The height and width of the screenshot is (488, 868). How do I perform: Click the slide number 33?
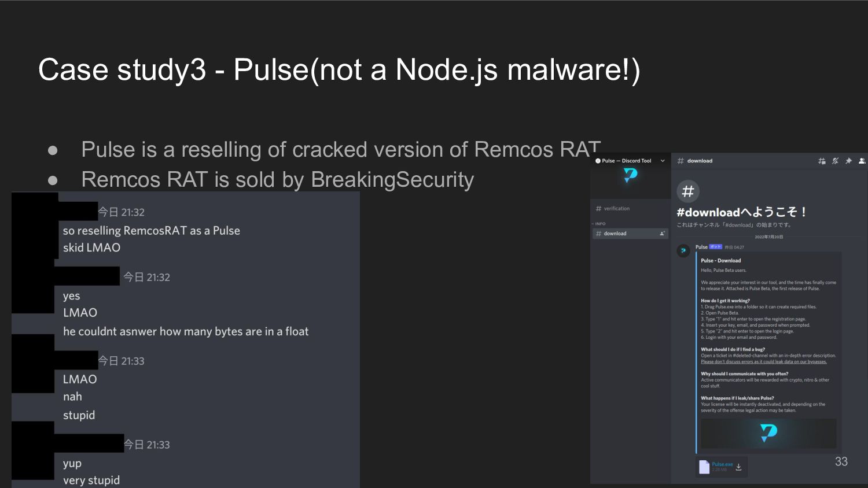pos(841,461)
